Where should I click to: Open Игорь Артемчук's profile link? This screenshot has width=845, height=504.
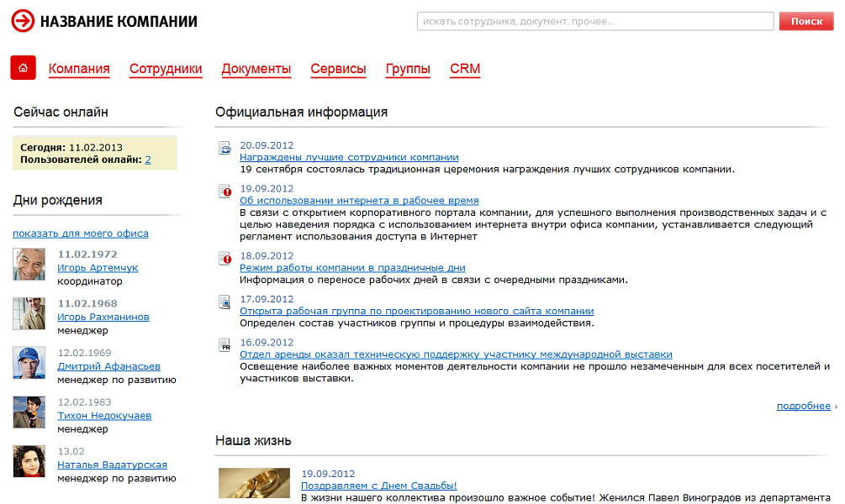click(96, 268)
